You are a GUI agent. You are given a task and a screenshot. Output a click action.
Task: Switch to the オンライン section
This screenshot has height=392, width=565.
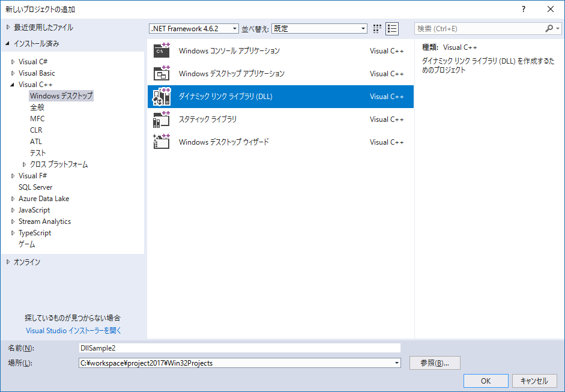[26, 262]
